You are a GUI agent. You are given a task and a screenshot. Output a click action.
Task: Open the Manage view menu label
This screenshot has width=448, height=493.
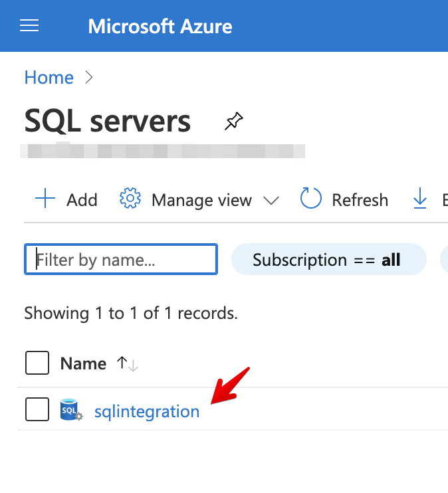click(201, 200)
